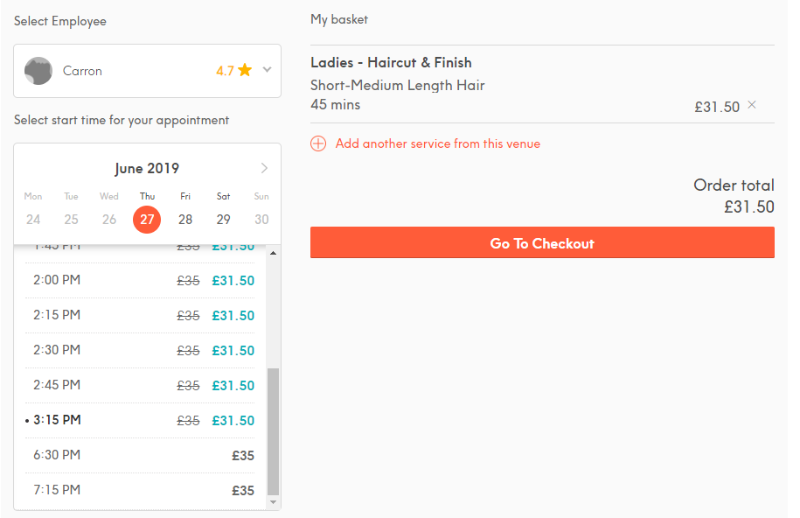Choose the 6:30 PM appointment at £35

[x=140, y=455]
